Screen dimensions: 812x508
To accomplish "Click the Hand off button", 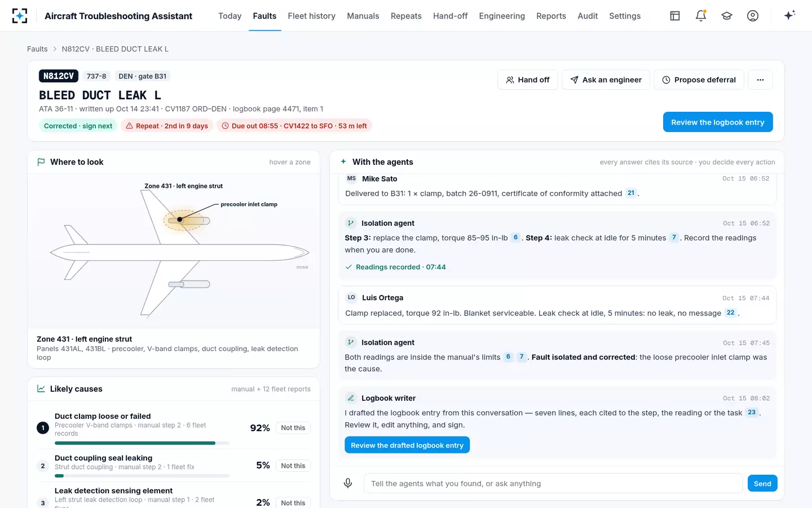I will tap(528, 80).
